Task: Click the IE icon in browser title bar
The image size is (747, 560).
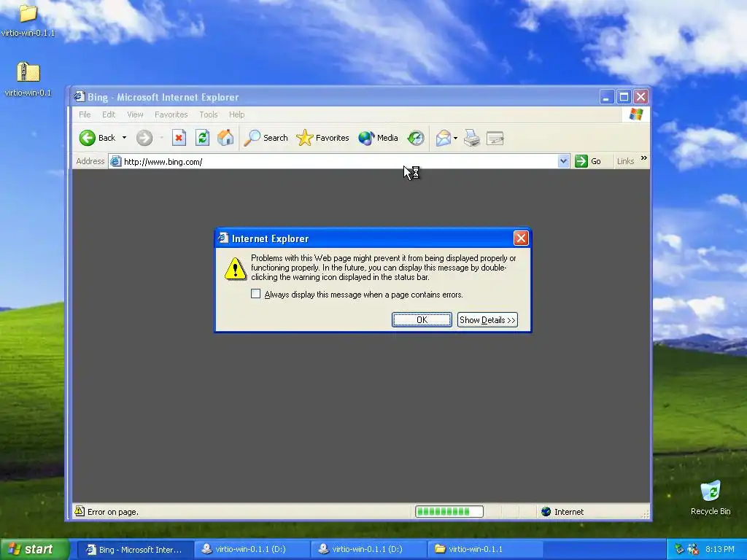Action: 80,97
